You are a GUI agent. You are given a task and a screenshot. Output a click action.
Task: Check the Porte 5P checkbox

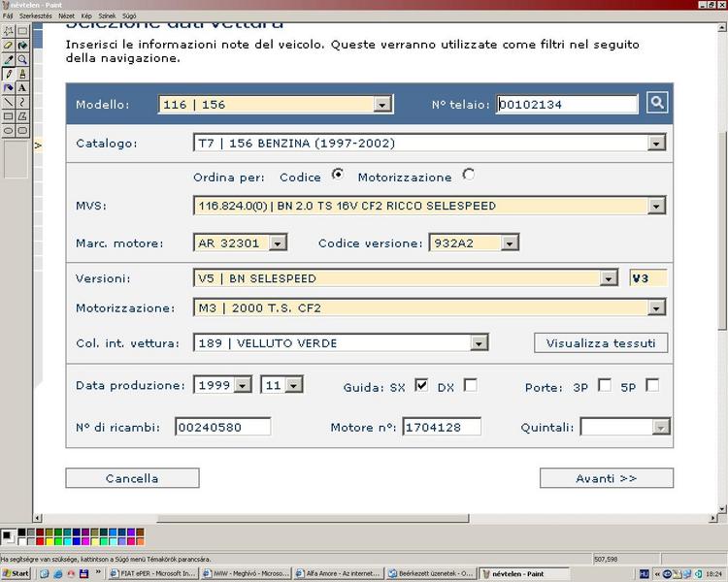tap(652, 385)
